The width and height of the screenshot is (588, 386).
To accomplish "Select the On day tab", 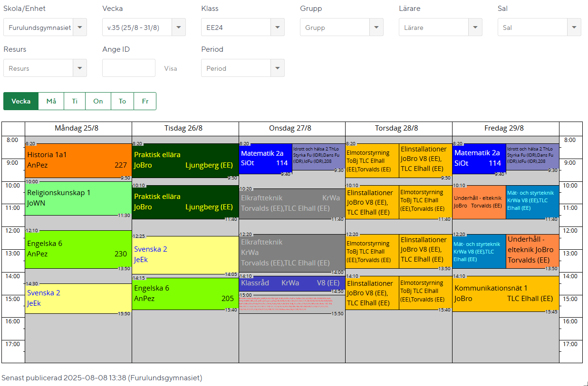I will [x=98, y=101].
